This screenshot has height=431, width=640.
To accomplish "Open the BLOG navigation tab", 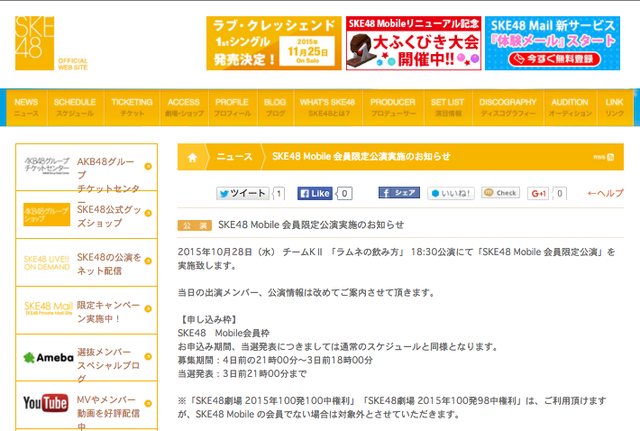I will coord(276,107).
